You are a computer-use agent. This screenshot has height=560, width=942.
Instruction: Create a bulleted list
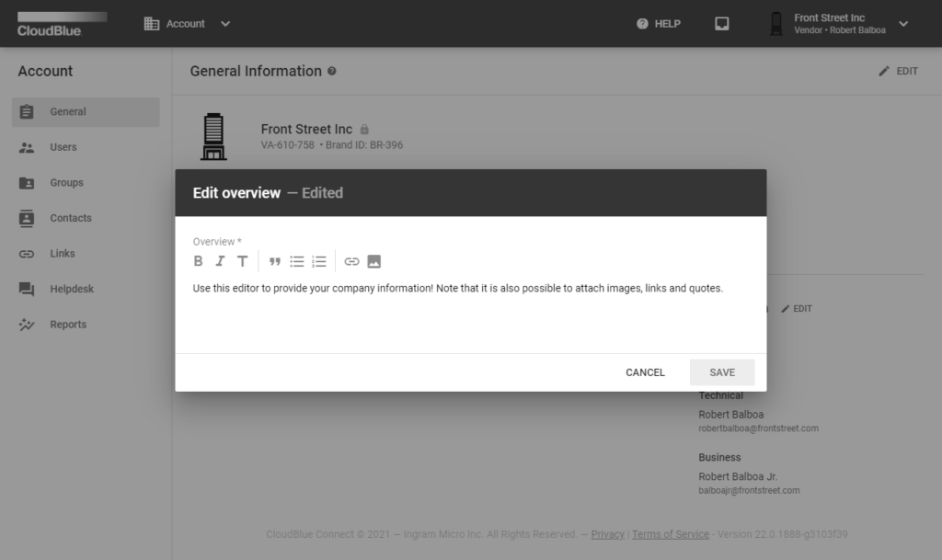coord(297,261)
